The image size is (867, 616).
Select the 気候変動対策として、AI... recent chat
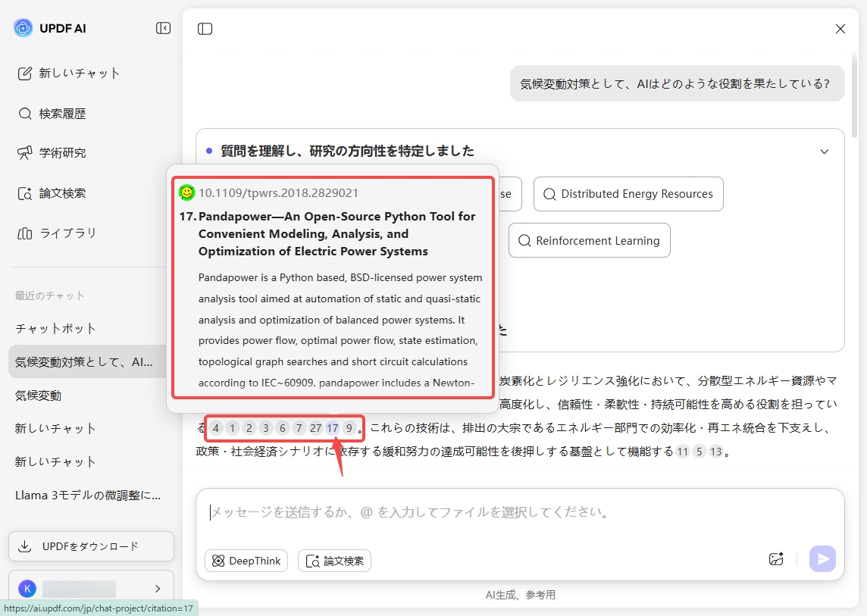point(87,361)
